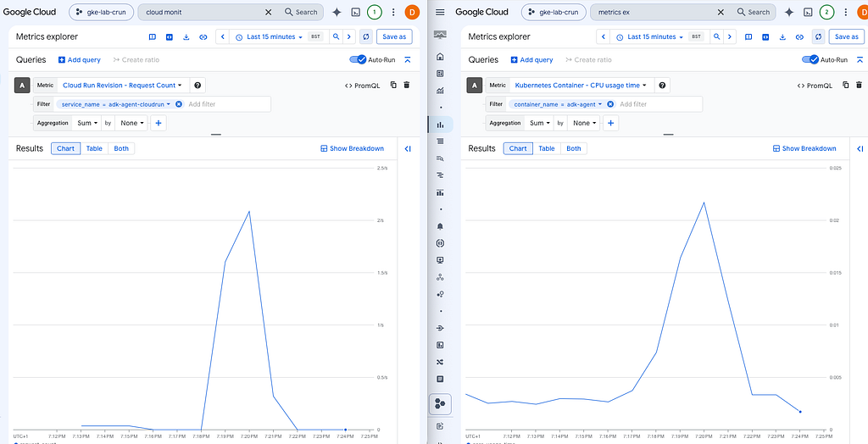The height and width of the screenshot is (444, 868).
Task: Click Add query in left window
Action: pyautogui.click(x=79, y=60)
